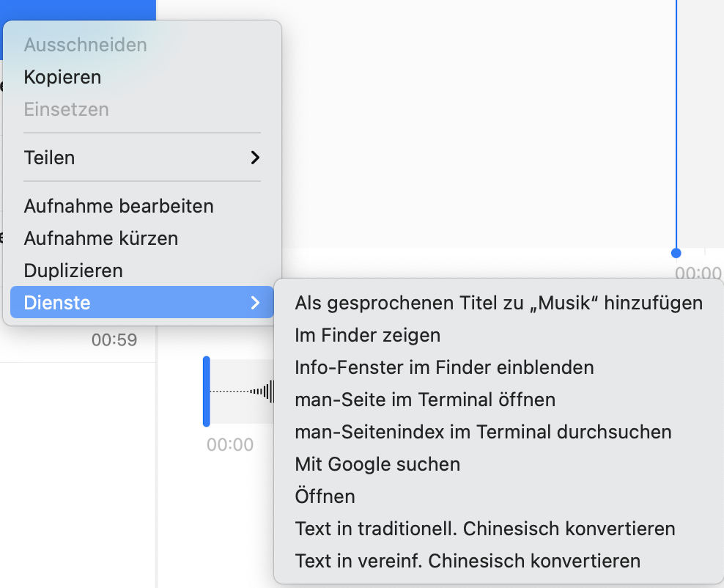The width and height of the screenshot is (724, 588).
Task: Select man-Seitenindex im Terminal durchsuchen
Action: click(x=483, y=432)
